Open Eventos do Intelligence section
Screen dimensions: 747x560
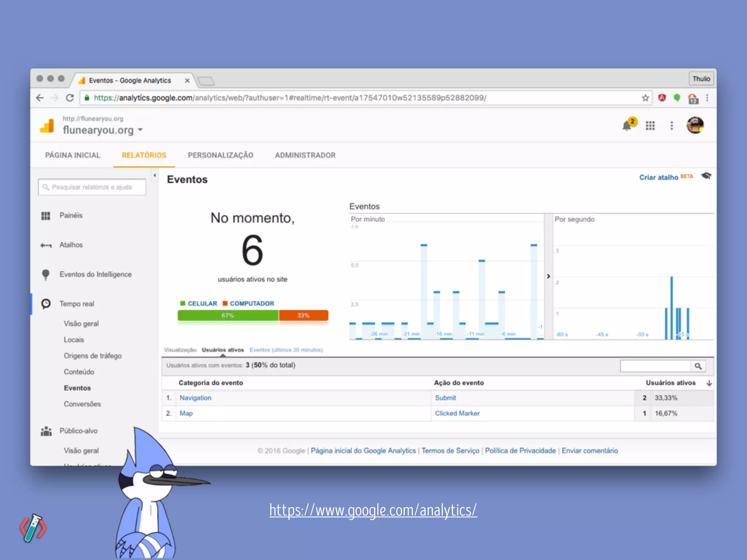coord(96,274)
